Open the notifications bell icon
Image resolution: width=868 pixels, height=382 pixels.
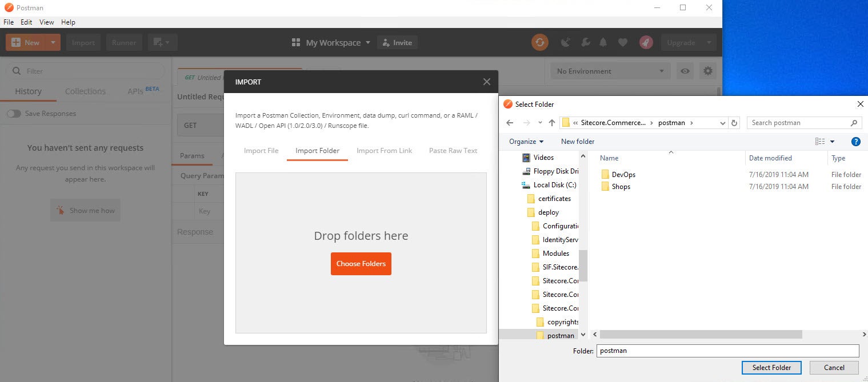pos(603,42)
